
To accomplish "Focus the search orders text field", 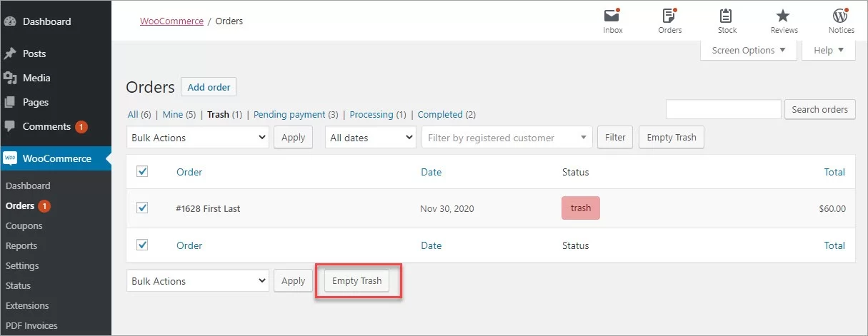I will pos(723,109).
